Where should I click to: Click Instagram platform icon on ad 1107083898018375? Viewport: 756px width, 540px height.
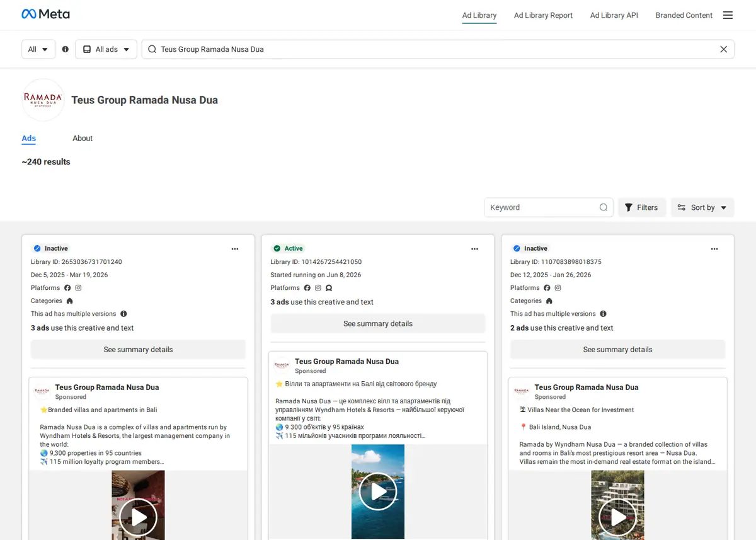point(558,288)
